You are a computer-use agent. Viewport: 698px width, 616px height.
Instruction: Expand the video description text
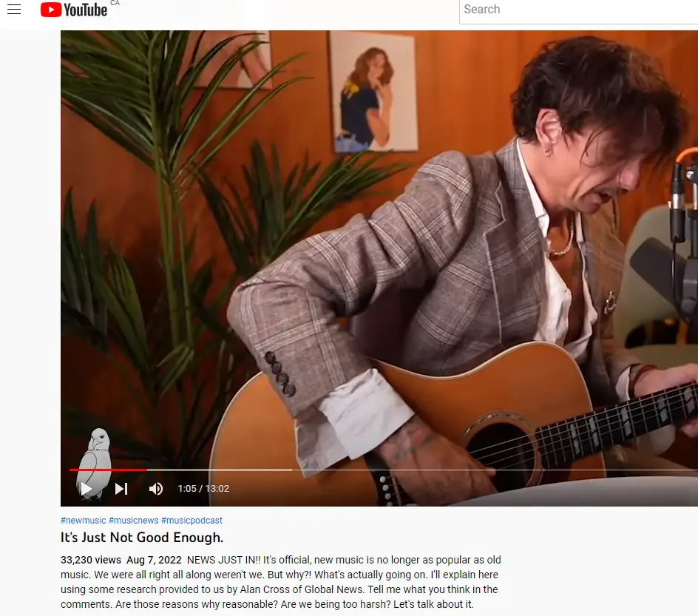point(281,582)
